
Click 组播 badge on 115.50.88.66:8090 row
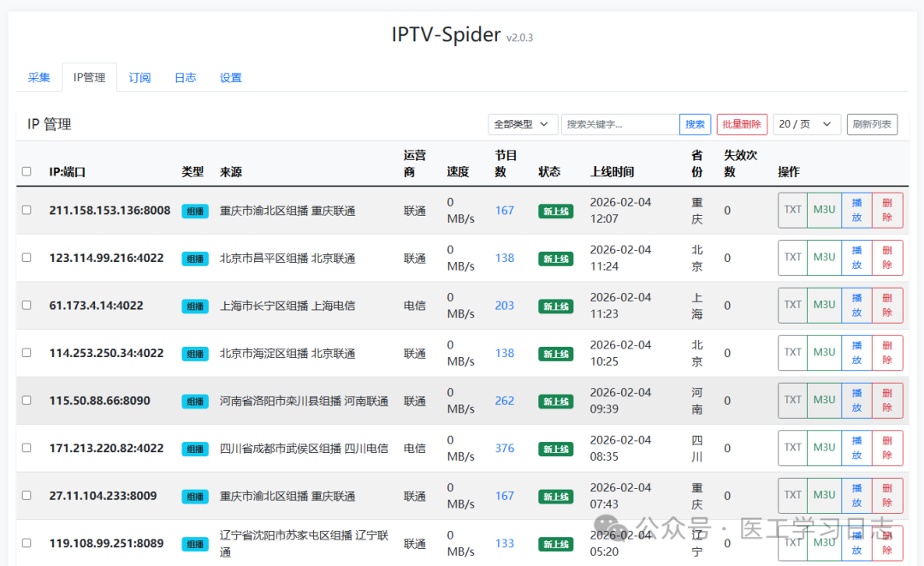point(194,401)
